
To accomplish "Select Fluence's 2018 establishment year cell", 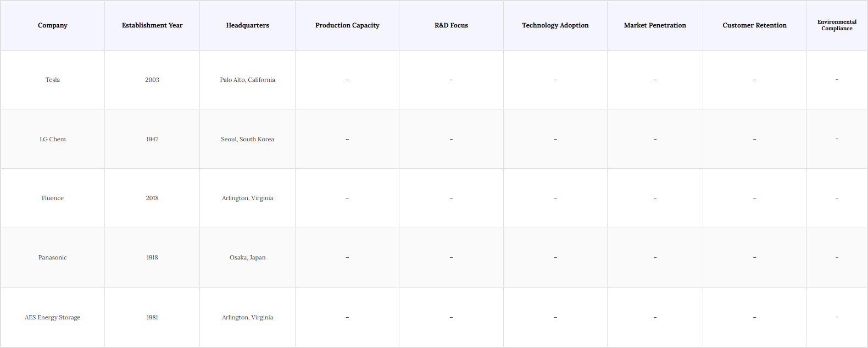I will [152, 198].
